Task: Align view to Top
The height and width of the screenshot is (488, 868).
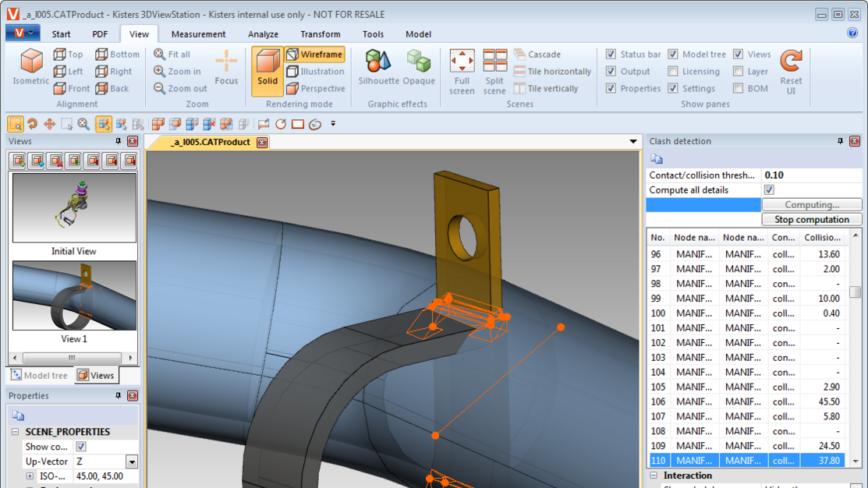Action: [x=68, y=55]
